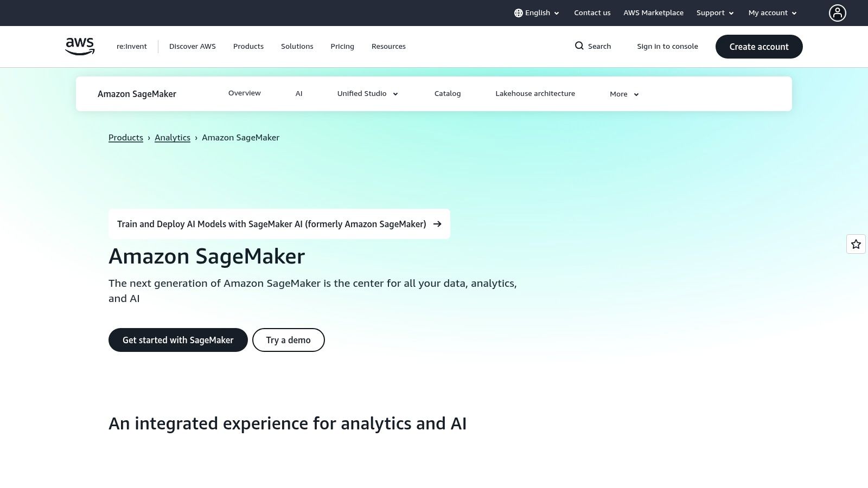The height and width of the screenshot is (488, 868).
Task: Select the Catalog tab
Action: (448, 93)
